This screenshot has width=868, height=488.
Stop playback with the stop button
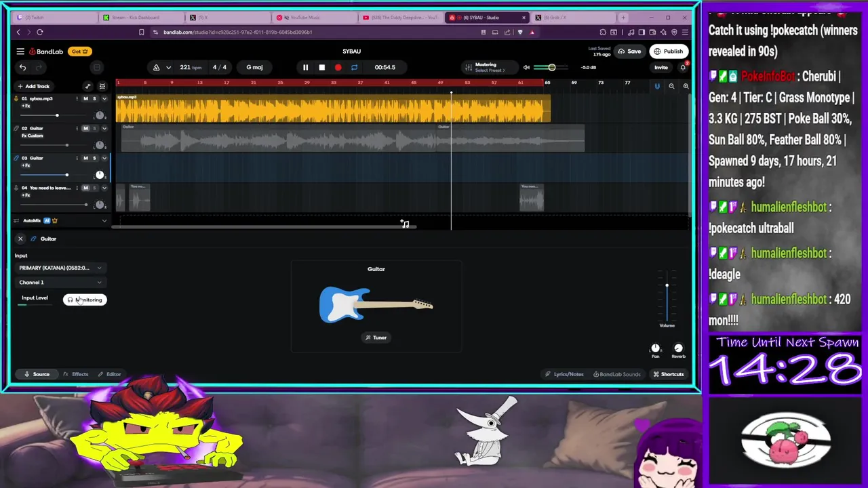[321, 67]
